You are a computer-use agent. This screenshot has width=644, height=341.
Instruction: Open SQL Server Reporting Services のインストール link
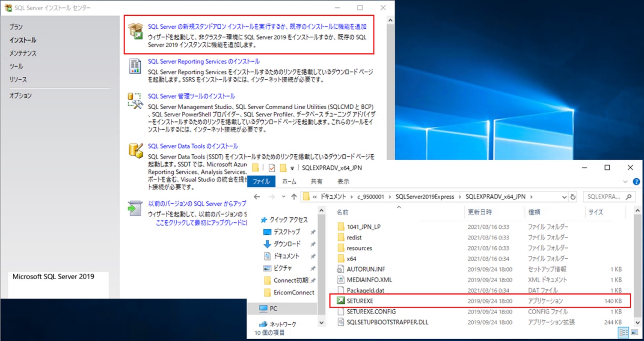point(204,62)
